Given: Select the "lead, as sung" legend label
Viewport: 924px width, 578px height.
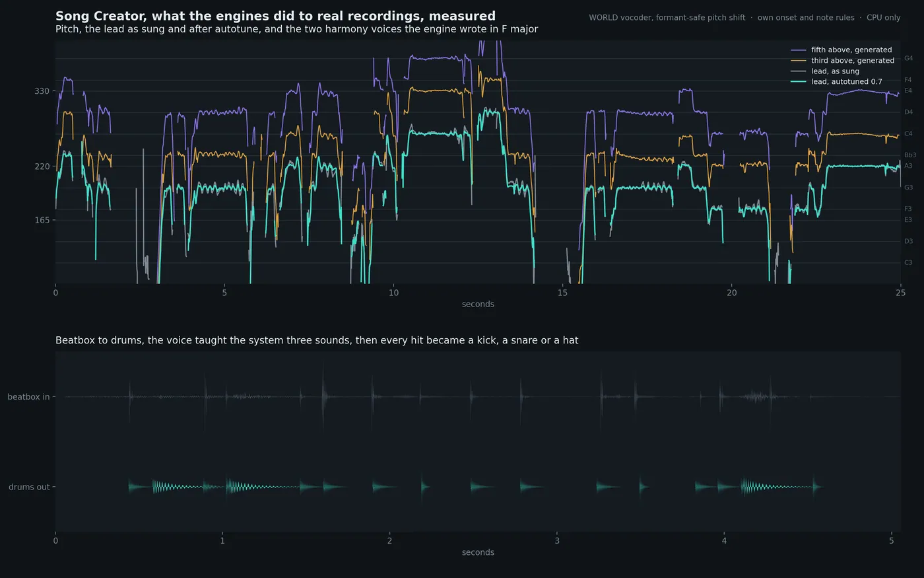Looking at the screenshot, I should click(835, 71).
